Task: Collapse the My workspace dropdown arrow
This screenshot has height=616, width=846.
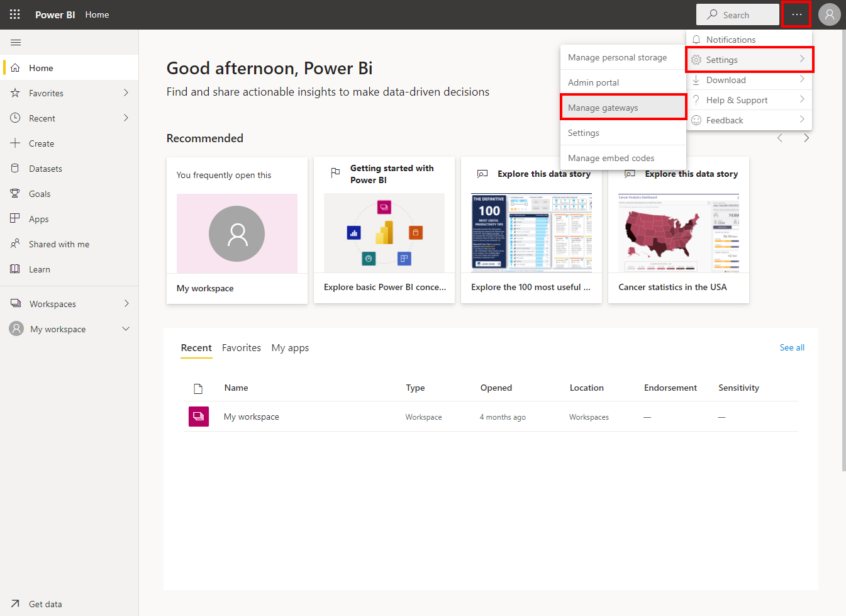Action: [x=126, y=329]
